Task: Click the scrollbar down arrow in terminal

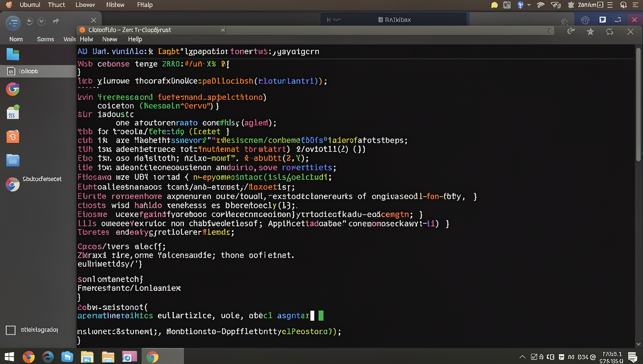Action: [x=638, y=344]
